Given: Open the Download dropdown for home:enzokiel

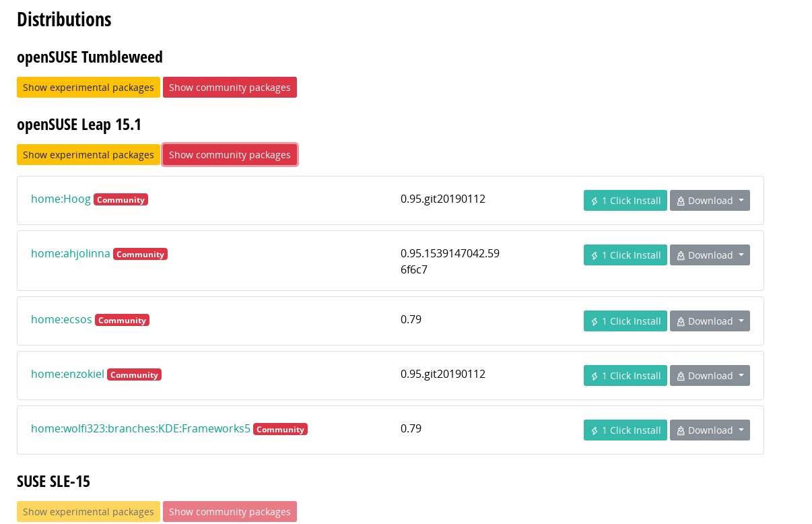Looking at the screenshot, I should tap(710, 375).
